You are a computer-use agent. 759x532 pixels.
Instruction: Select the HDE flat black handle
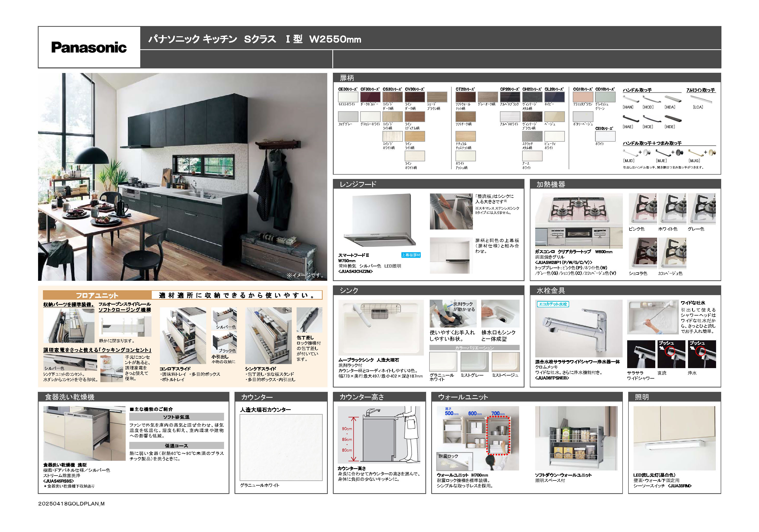[x=673, y=118]
